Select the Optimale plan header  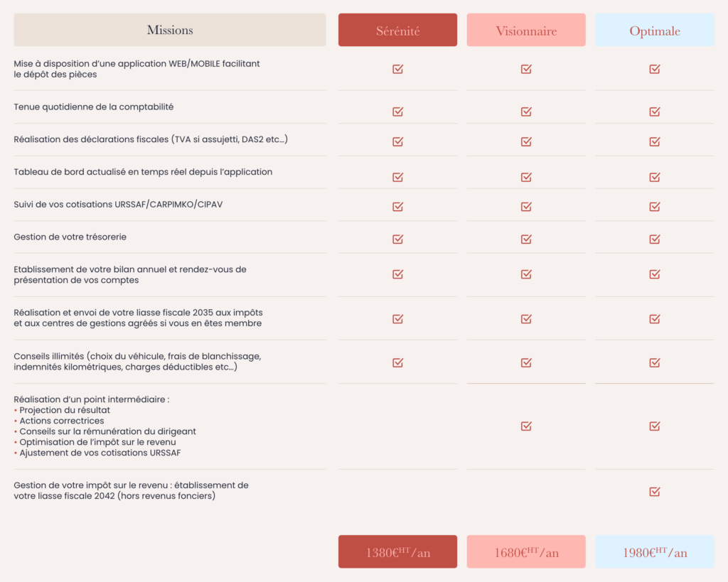tap(654, 31)
